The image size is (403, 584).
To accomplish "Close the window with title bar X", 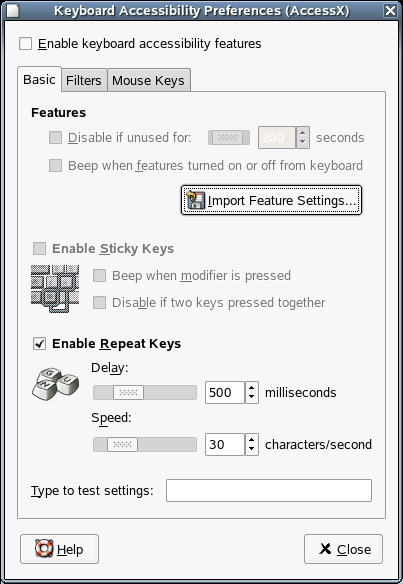I will tap(390, 10).
